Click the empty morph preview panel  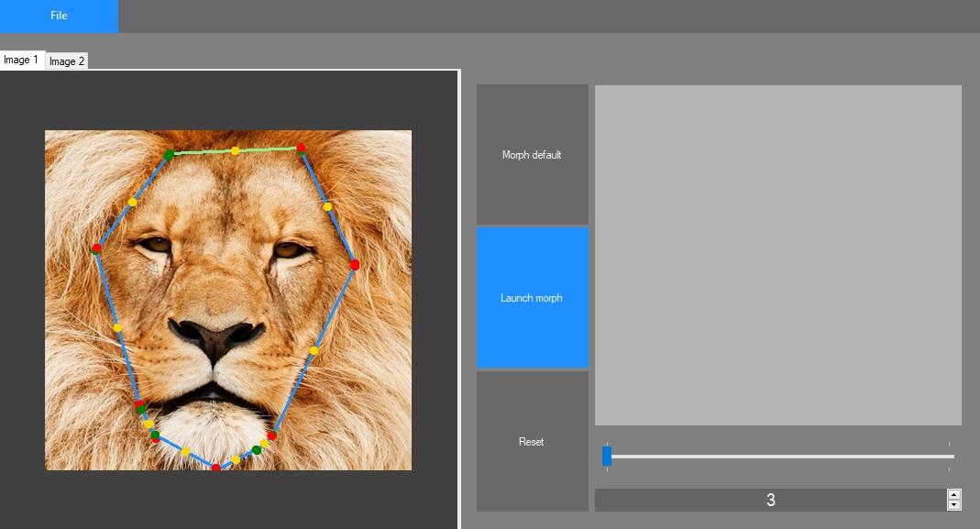tap(778, 255)
